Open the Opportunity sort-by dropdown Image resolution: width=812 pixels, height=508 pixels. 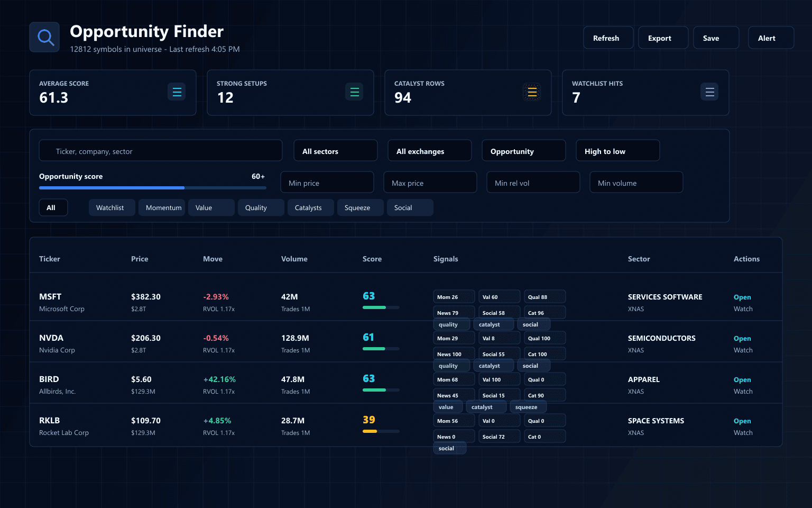(524, 150)
